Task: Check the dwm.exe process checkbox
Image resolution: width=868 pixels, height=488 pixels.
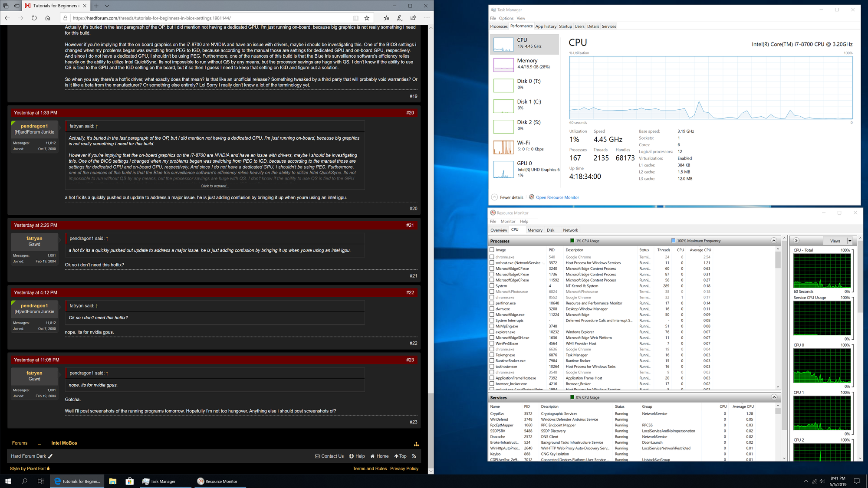Action: (x=492, y=309)
